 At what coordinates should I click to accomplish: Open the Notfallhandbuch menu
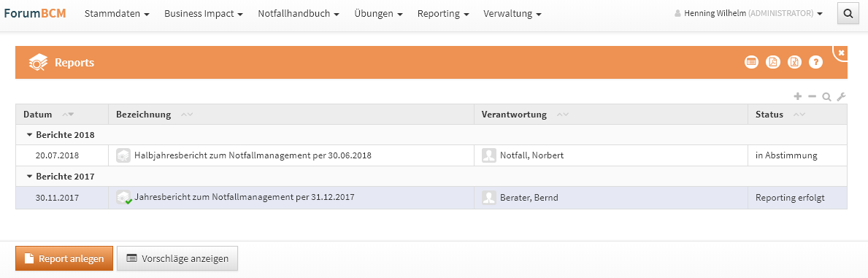[299, 13]
